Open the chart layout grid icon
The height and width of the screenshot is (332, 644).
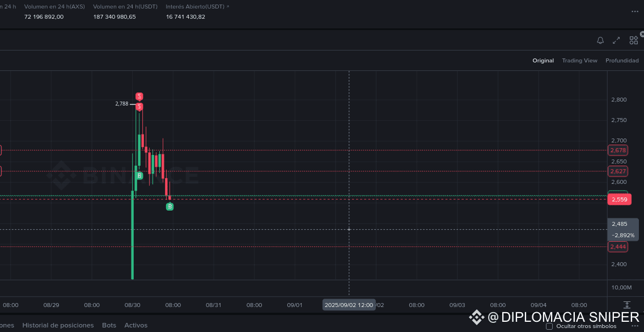point(633,40)
